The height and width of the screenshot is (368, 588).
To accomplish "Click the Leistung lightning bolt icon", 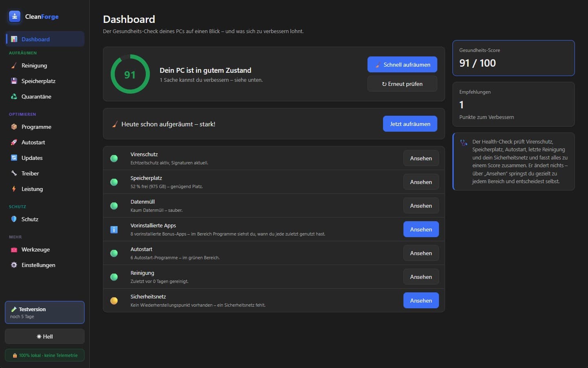I will pyautogui.click(x=14, y=189).
